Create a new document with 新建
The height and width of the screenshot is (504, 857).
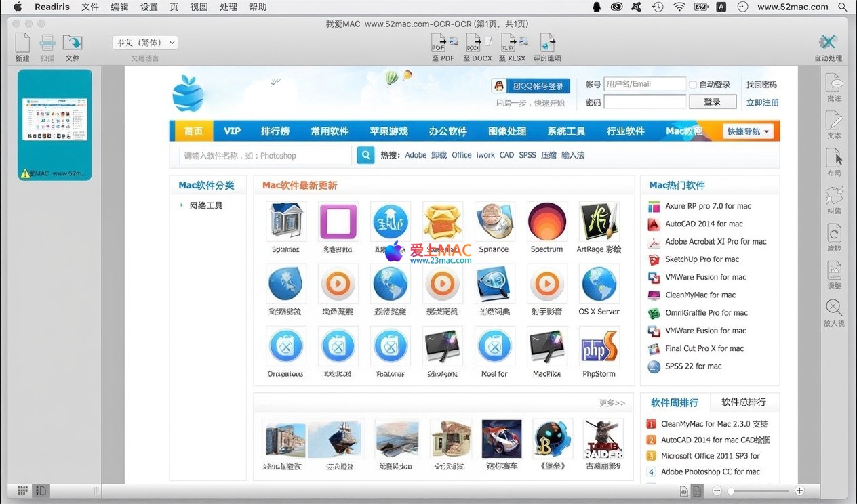22,45
